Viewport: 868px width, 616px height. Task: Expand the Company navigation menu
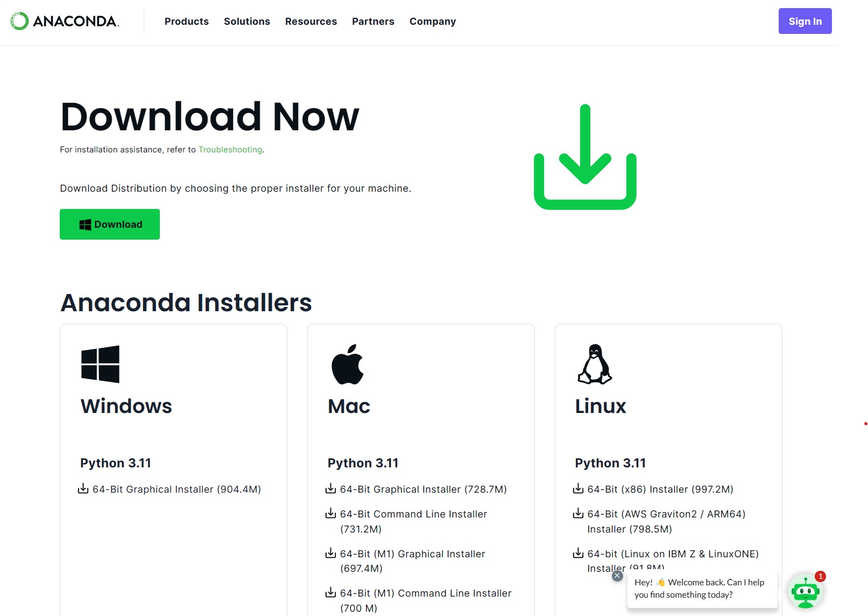coord(432,22)
